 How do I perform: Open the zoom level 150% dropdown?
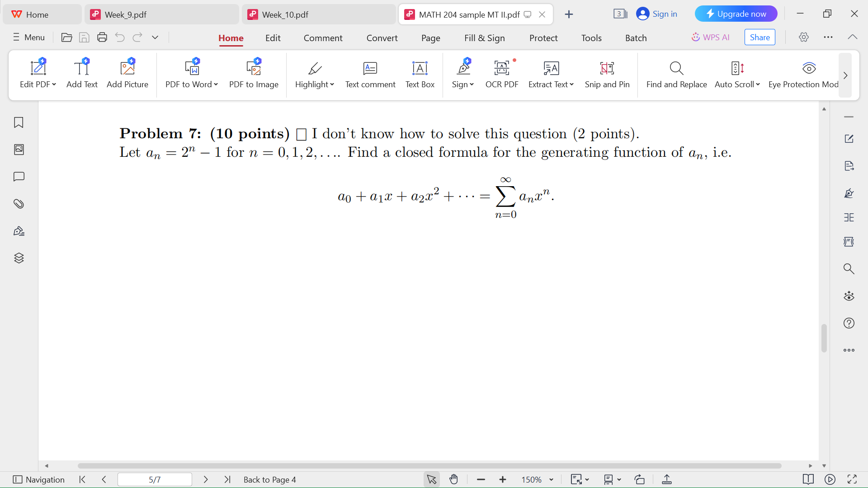536,479
